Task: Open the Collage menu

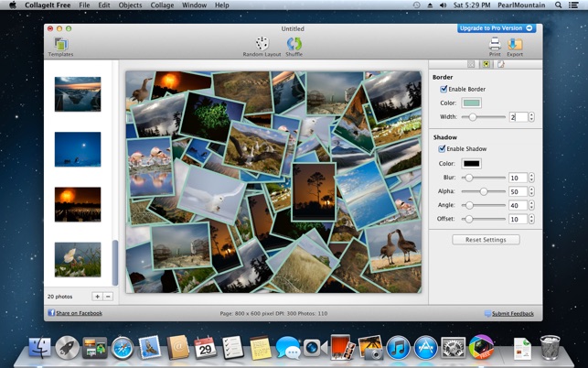Action: (162, 5)
